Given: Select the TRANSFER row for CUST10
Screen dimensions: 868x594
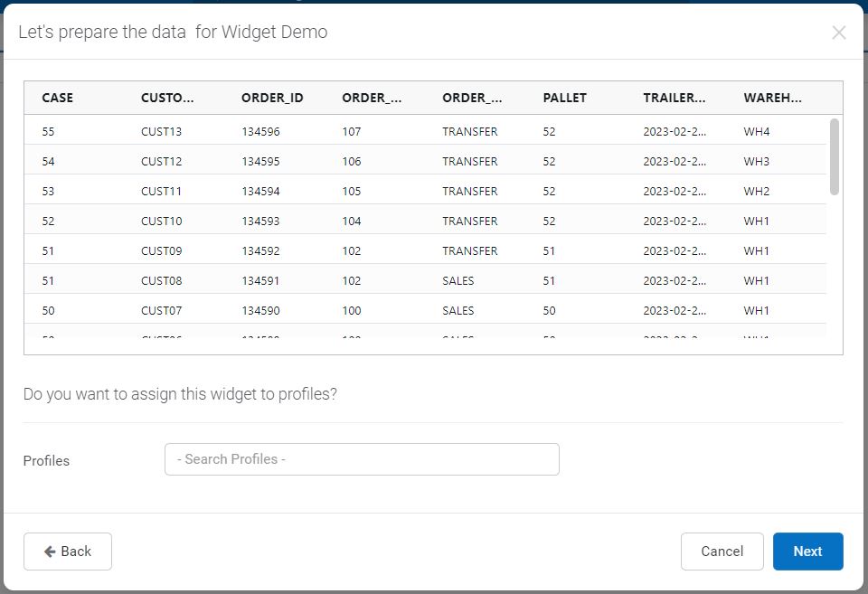Looking at the screenshot, I should point(362,221).
